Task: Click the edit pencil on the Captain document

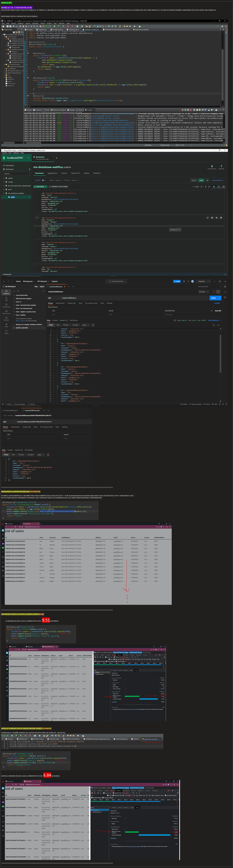Action: tap(208, 218)
